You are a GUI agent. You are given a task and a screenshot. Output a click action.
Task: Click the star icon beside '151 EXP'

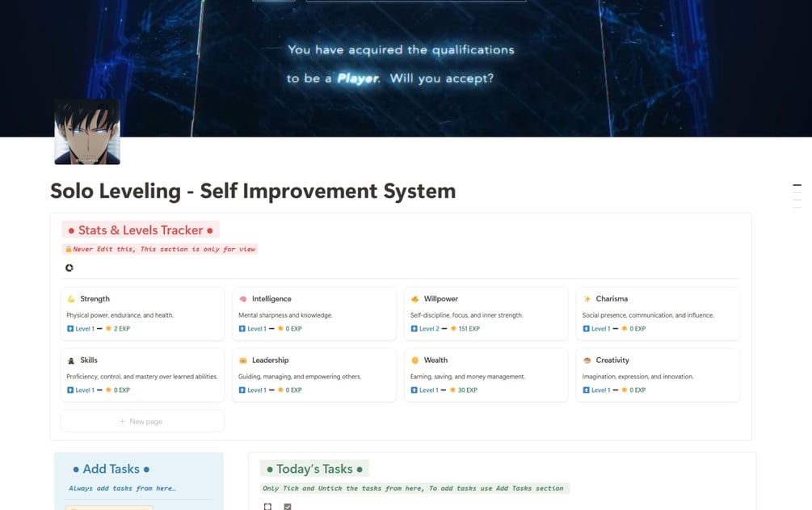453,328
